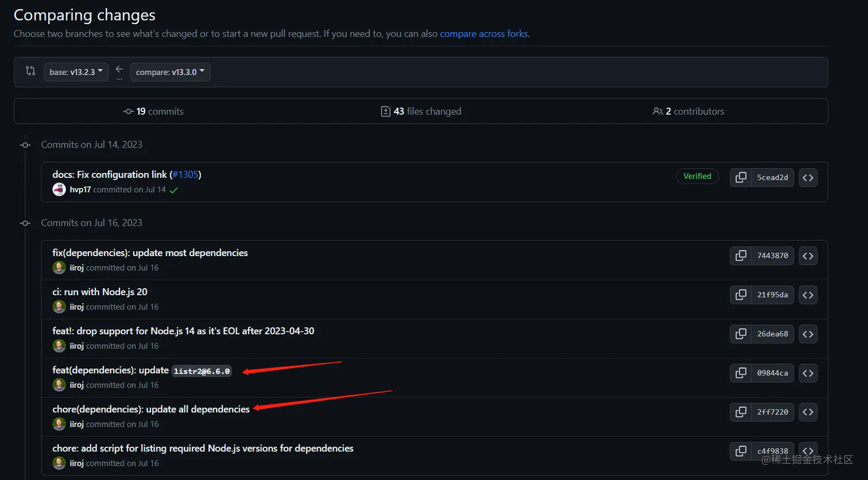868x480 pixels.
Task: Copy full SHA for commit 5cead2d
Action: (x=741, y=177)
